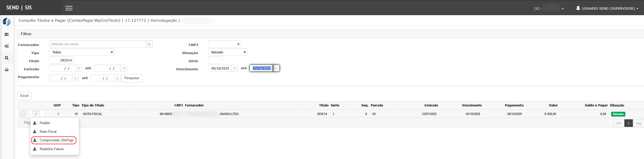Select the search magnifier sidebar icon

(7, 58)
